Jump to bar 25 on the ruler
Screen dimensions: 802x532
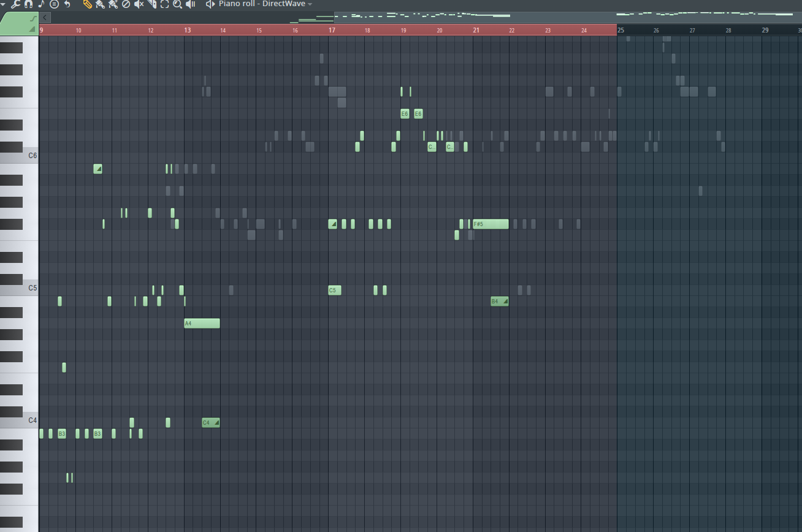621,30
